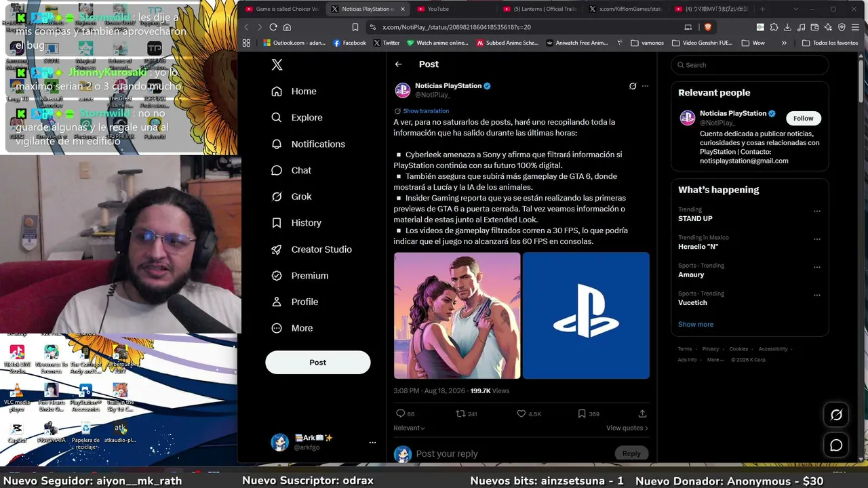Click the X Search box
This screenshot has width=868, height=488.
click(x=750, y=65)
